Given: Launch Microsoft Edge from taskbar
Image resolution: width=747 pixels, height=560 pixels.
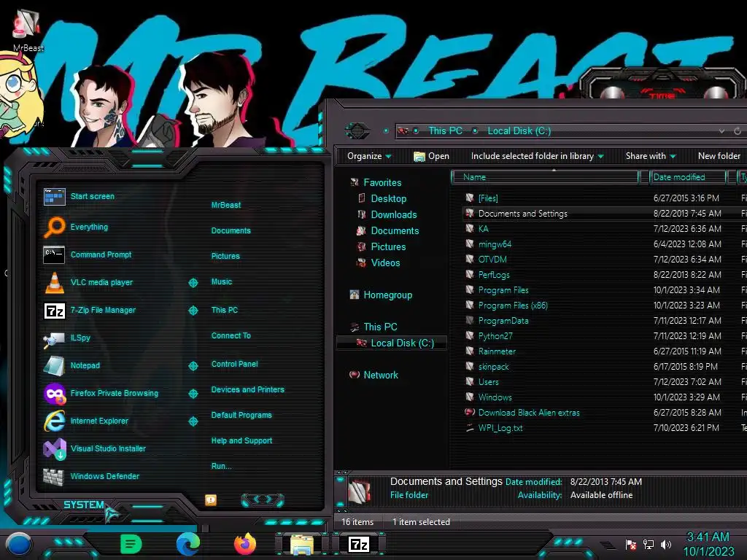Looking at the screenshot, I should 188,544.
